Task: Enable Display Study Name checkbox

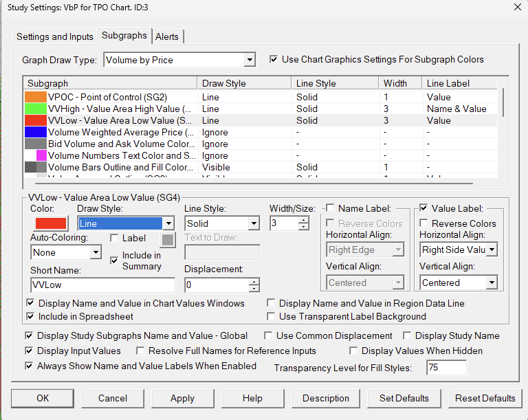Action: (407, 335)
